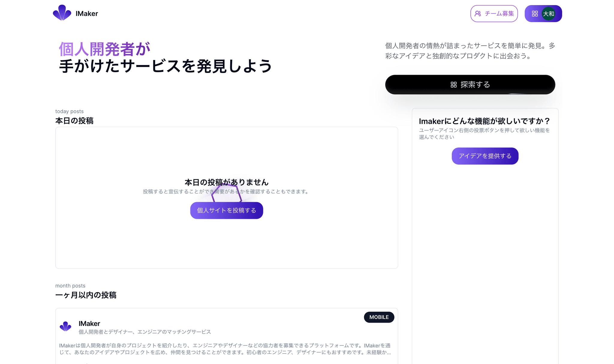Click 個人サイトを投稿する button
The height and width of the screenshot is (364, 614).
[x=227, y=210]
